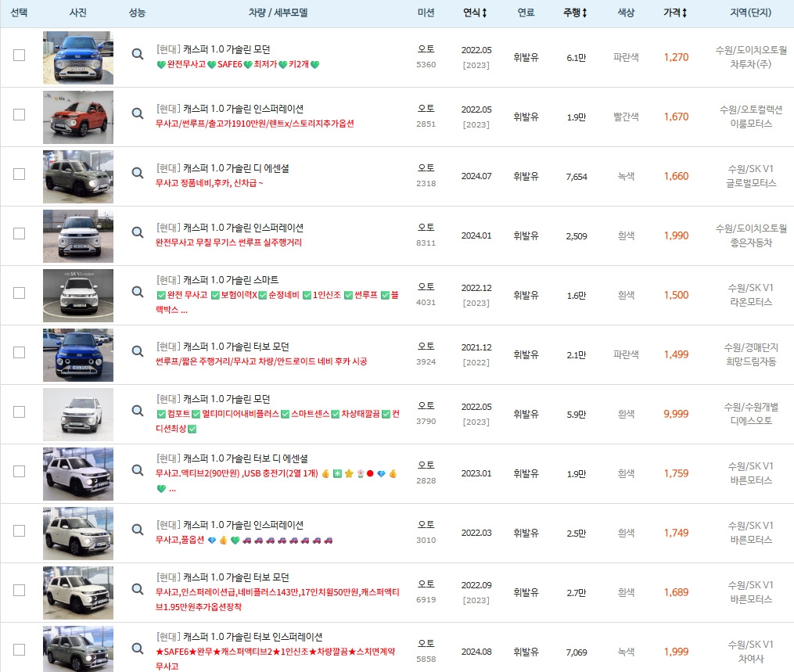Open white 캐스퍼 모던 9,999 photo
Image resolution: width=794 pixels, height=672 pixels.
[x=78, y=415]
